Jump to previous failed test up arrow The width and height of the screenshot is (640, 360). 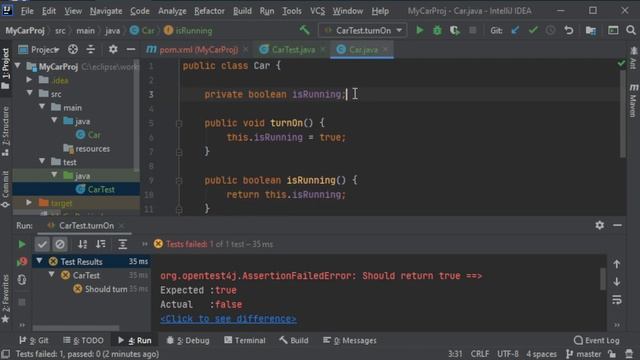point(617,264)
